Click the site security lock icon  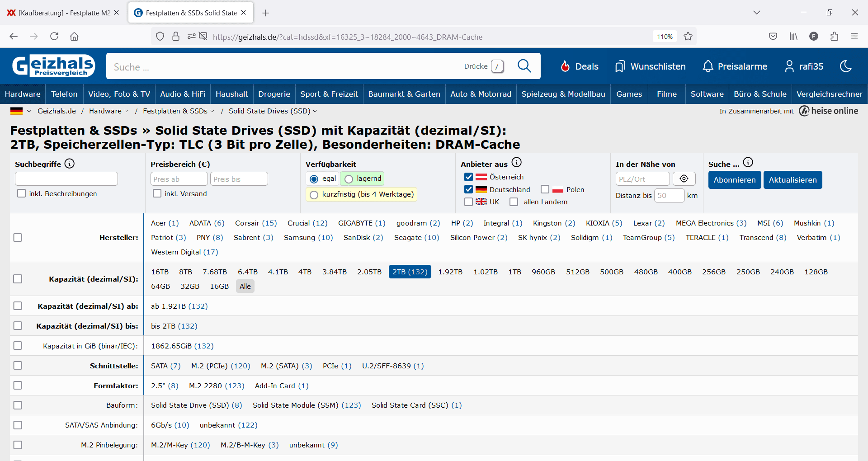click(176, 37)
